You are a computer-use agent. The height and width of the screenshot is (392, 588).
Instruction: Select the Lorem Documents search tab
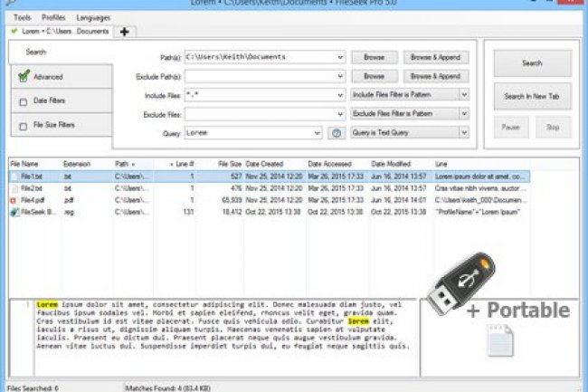point(61,31)
